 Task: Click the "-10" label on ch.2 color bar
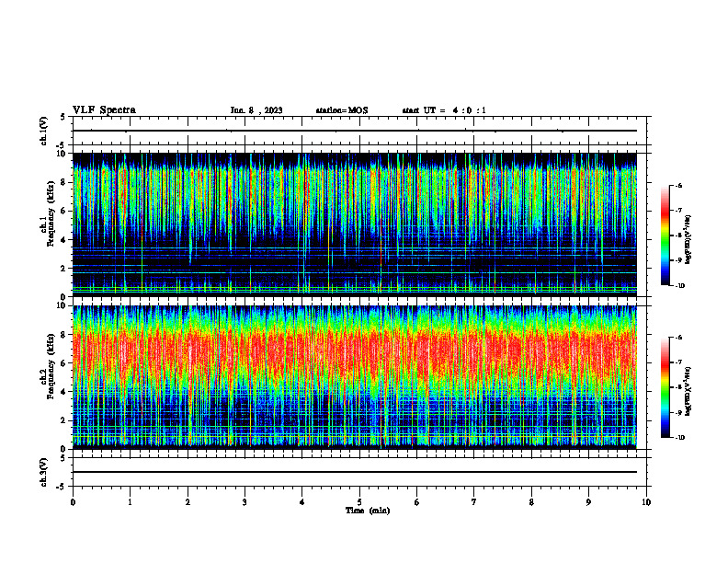coord(679,438)
